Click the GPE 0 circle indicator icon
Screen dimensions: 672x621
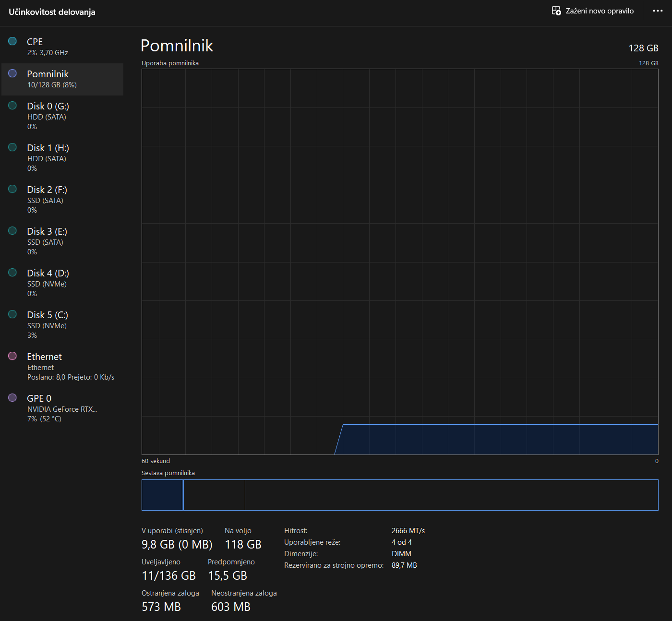tap(12, 398)
